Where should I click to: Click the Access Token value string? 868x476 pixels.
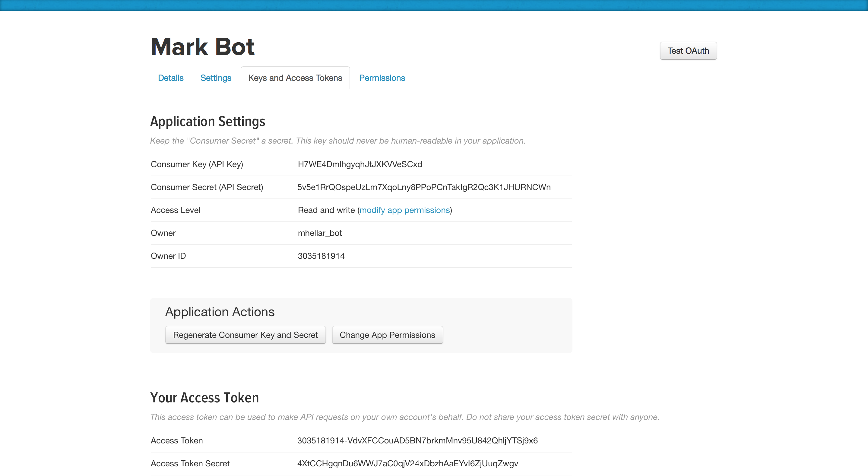417,441
